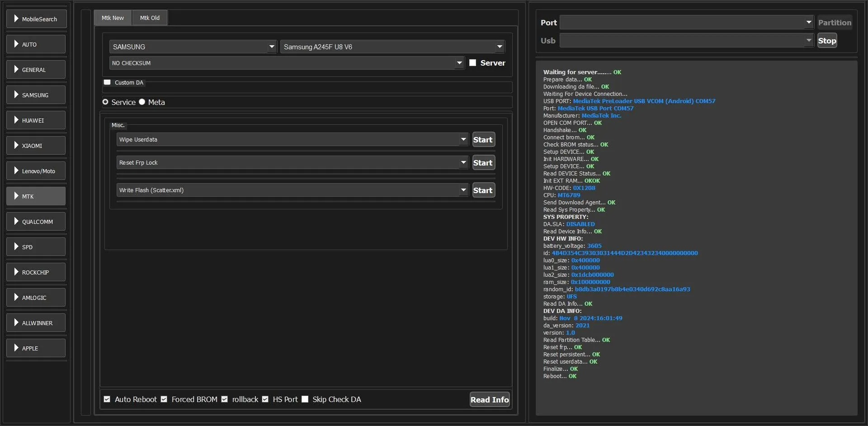Screen dimensions: 868x426
Task: Open the SAMSUNG brand dropdown
Action: pos(193,47)
